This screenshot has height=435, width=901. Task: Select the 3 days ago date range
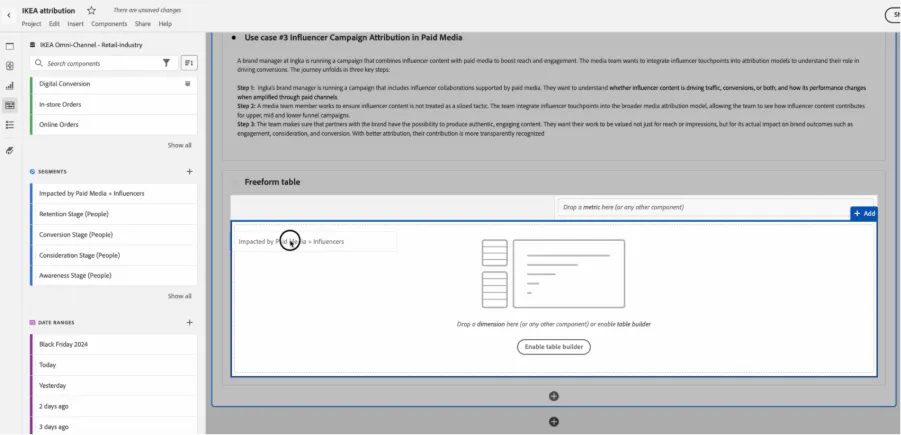point(113,427)
